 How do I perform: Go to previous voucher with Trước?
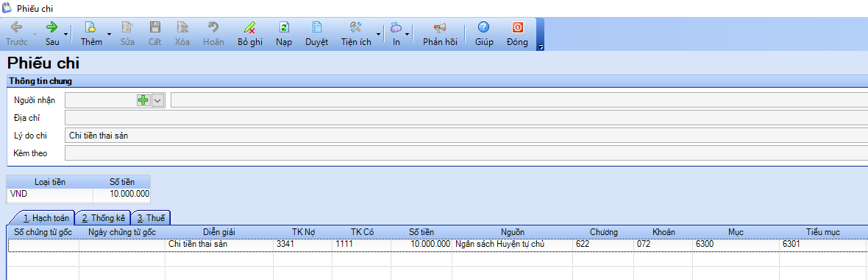[x=17, y=34]
